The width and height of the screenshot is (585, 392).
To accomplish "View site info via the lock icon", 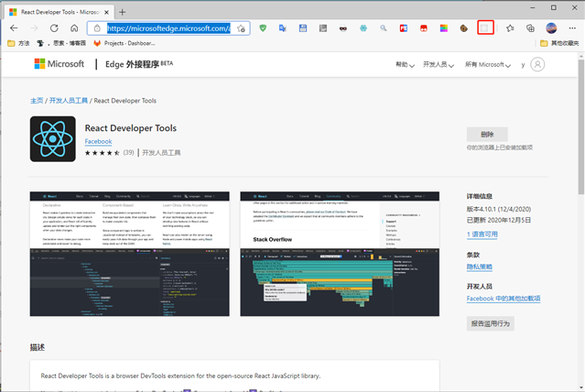I will [x=97, y=28].
